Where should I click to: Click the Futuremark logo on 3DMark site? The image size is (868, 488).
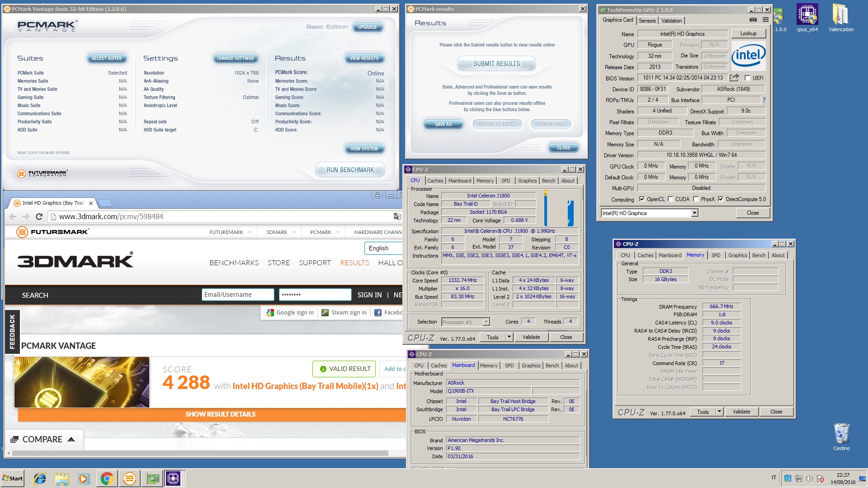coord(52,232)
